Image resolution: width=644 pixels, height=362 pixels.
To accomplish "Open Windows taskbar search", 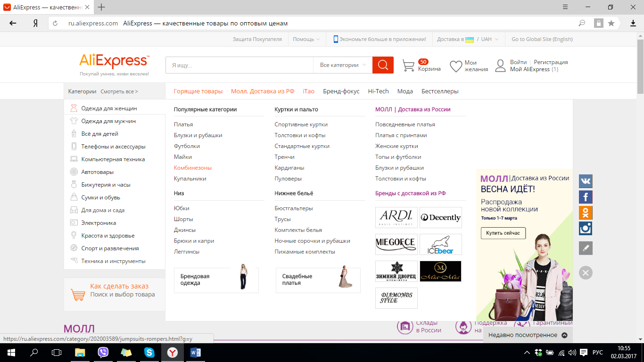I will pos(34,353).
